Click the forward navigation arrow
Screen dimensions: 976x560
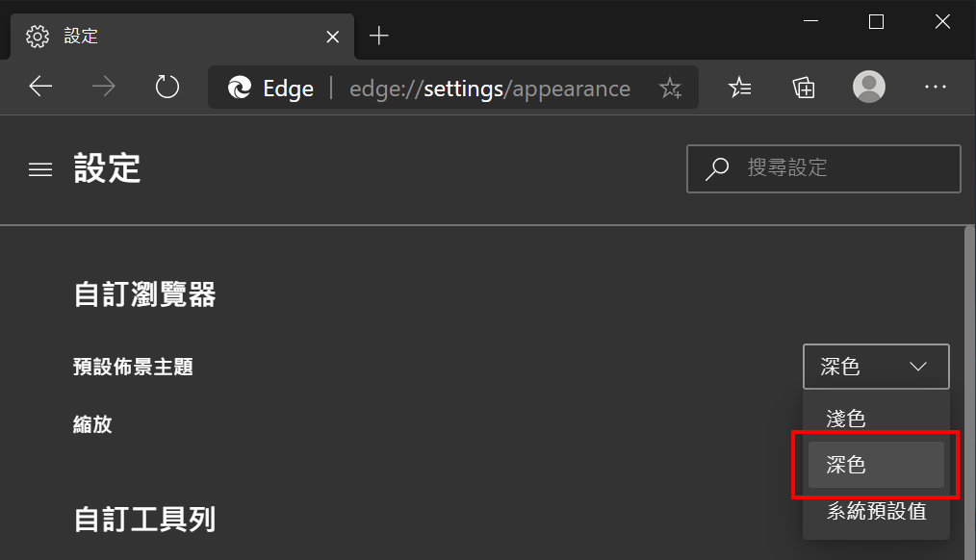[103, 87]
